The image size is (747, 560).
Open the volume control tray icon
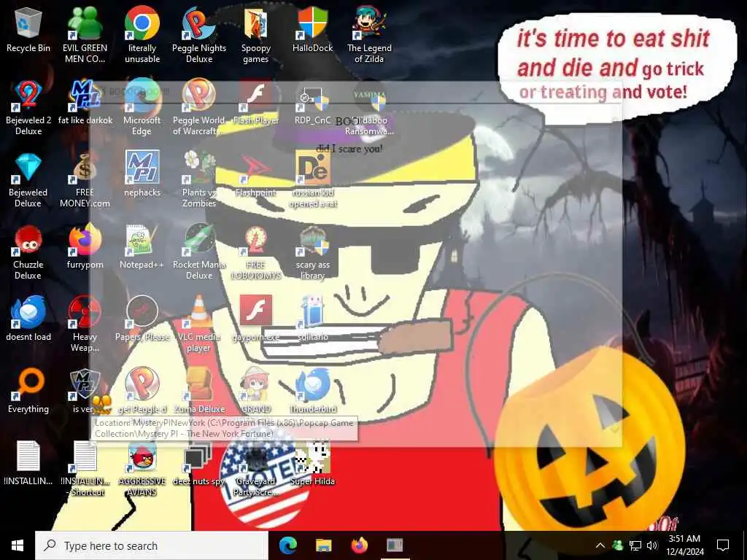tap(652, 545)
